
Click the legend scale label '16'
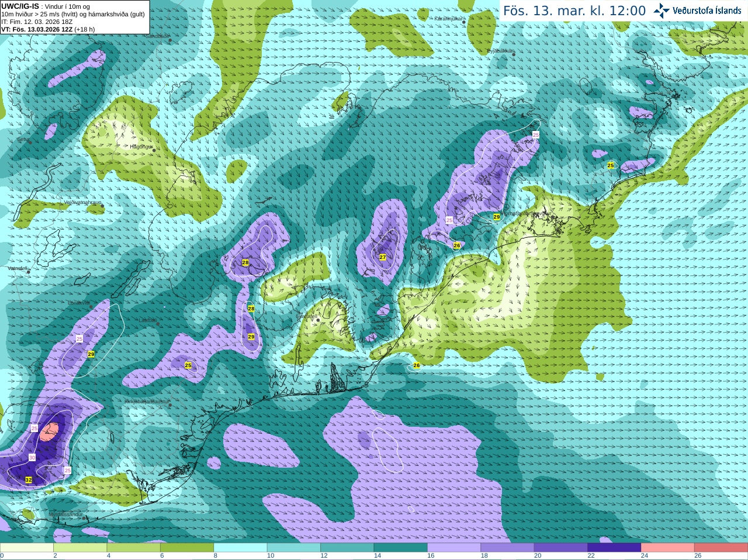coord(431,556)
